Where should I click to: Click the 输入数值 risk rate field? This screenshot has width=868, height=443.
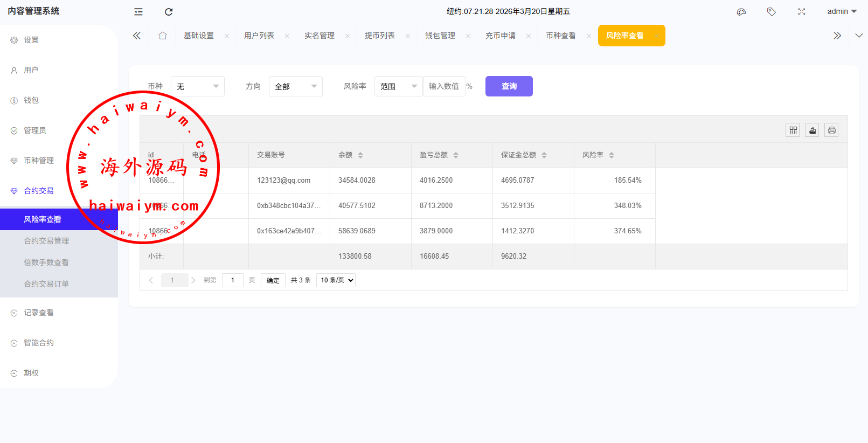click(444, 86)
